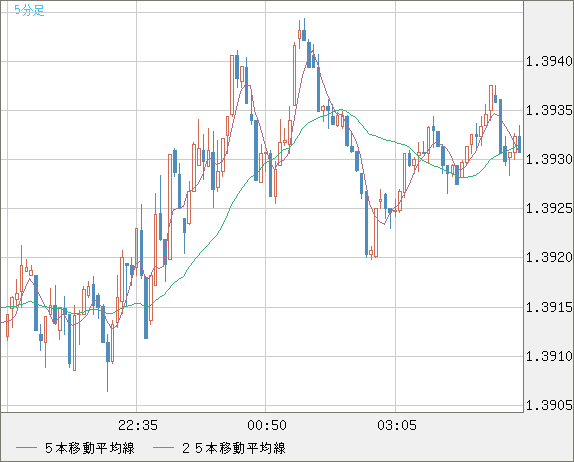
Task: Click the green 25-period legend line swatch
Action: [163, 448]
